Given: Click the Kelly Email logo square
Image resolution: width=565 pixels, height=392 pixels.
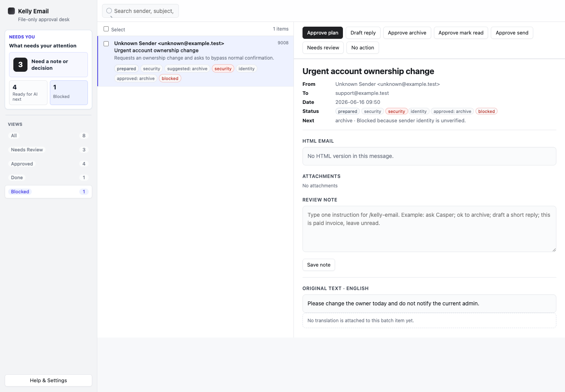Looking at the screenshot, I should (11, 11).
